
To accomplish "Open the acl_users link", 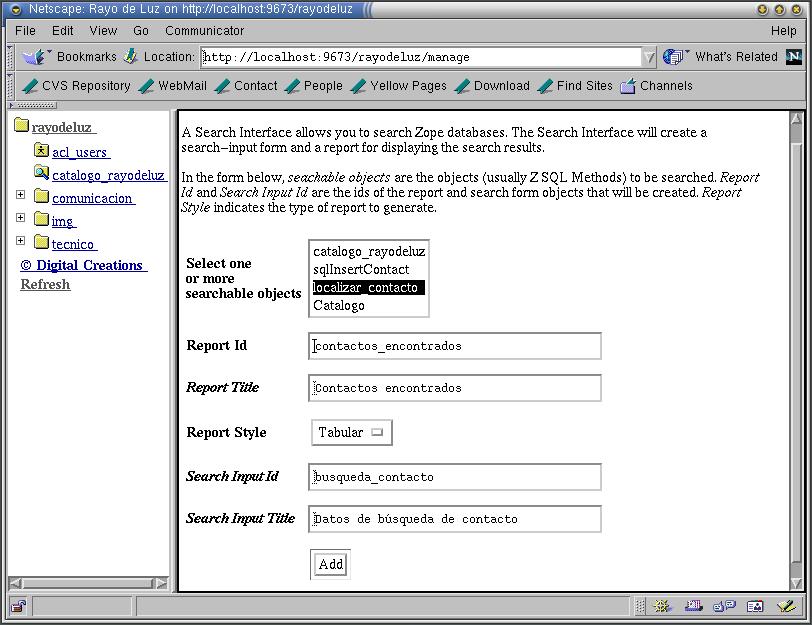I will tap(81, 152).
